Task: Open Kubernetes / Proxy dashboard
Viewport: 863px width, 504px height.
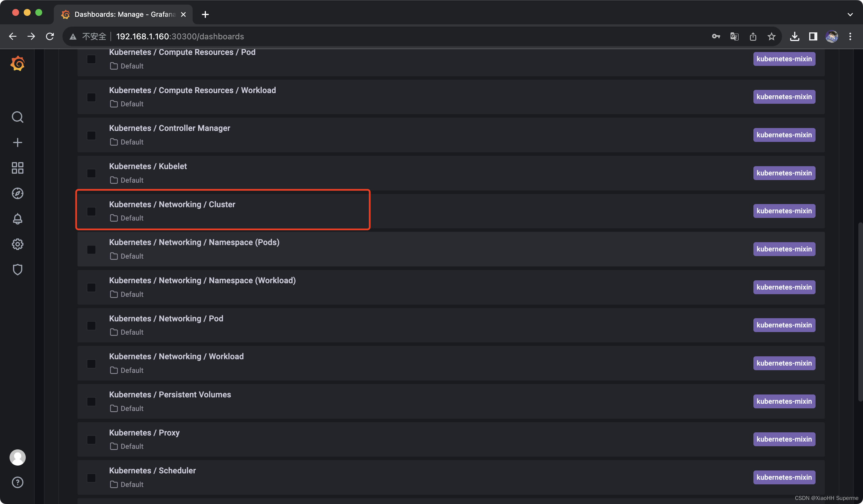Action: click(x=144, y=433)
